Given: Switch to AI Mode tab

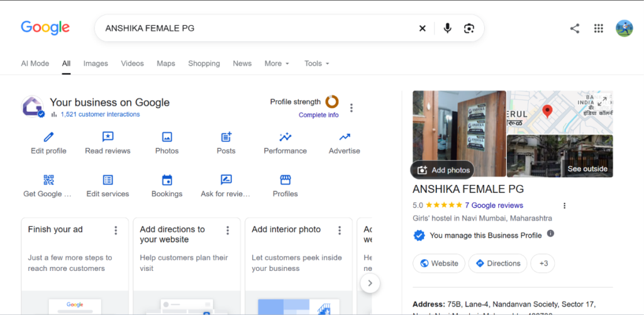Looking at the screenshot, I should pos(35,64).
